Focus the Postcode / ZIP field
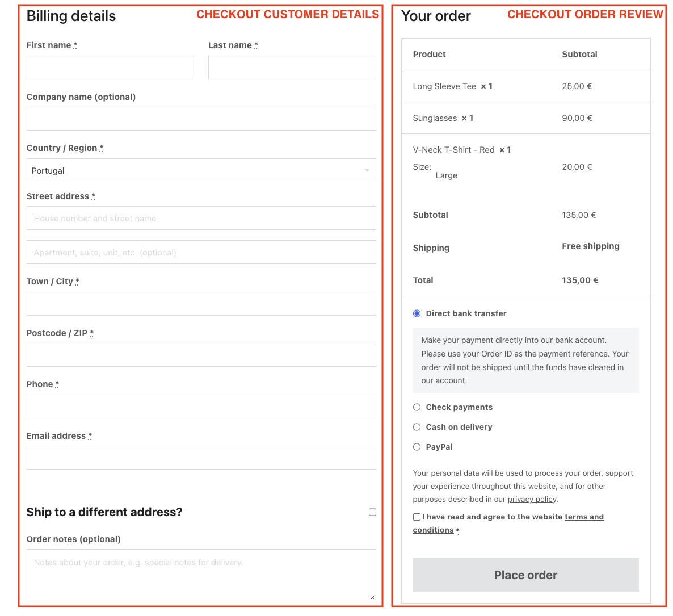Image resolution: width=673 pixels, height=616 pixels. click(201, 355)
